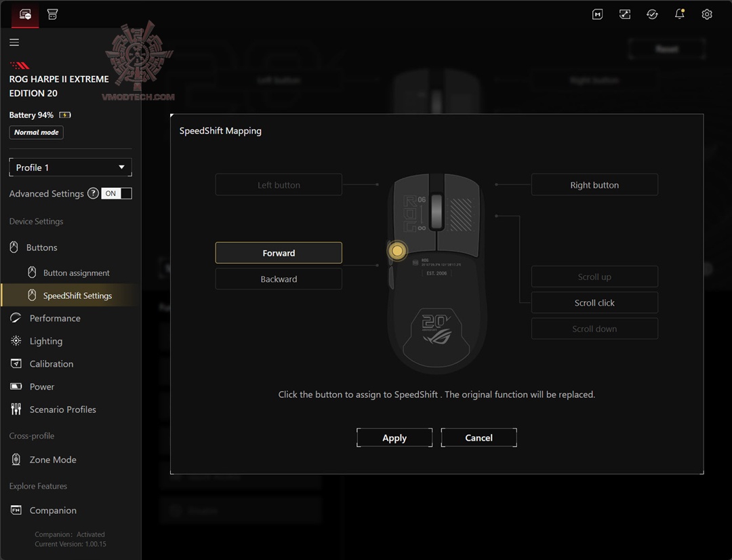Toggle the hamburger sidebar menu

click(14, 43)
